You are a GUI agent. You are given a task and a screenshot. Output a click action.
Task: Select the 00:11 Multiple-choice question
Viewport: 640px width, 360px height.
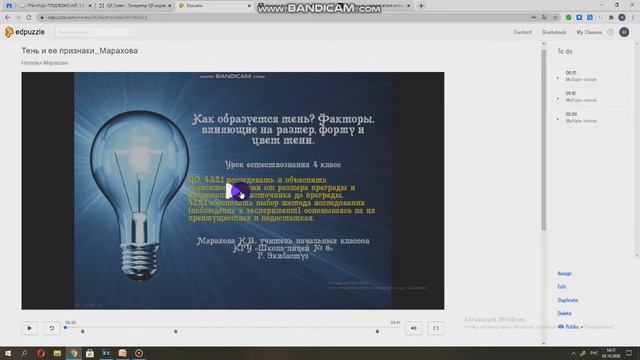tap(591, 76)
